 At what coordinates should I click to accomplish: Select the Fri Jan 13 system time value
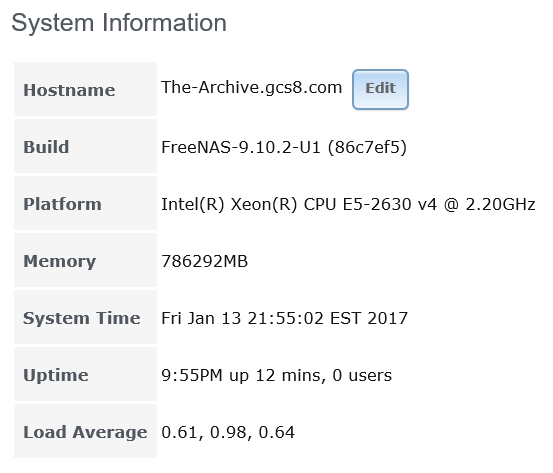coord(284,318)
